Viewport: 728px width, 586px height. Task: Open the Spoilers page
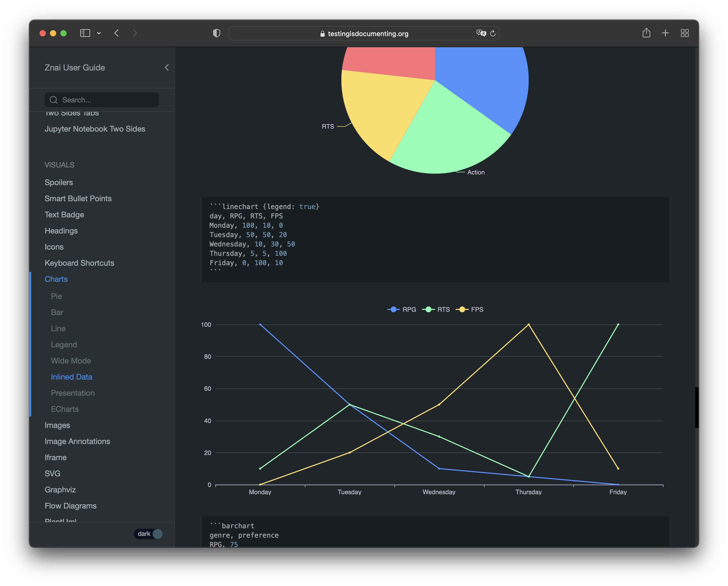pos(59,182)
